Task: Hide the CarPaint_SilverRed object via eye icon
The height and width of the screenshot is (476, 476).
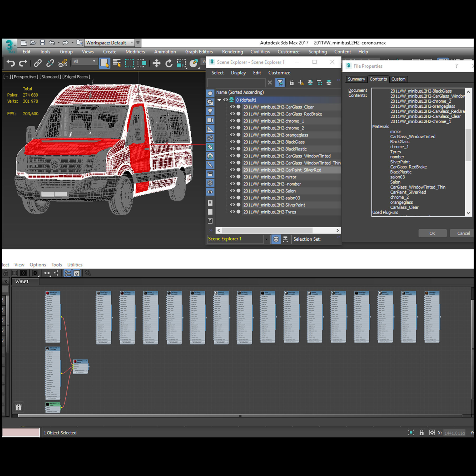Action: coord(232,170)
